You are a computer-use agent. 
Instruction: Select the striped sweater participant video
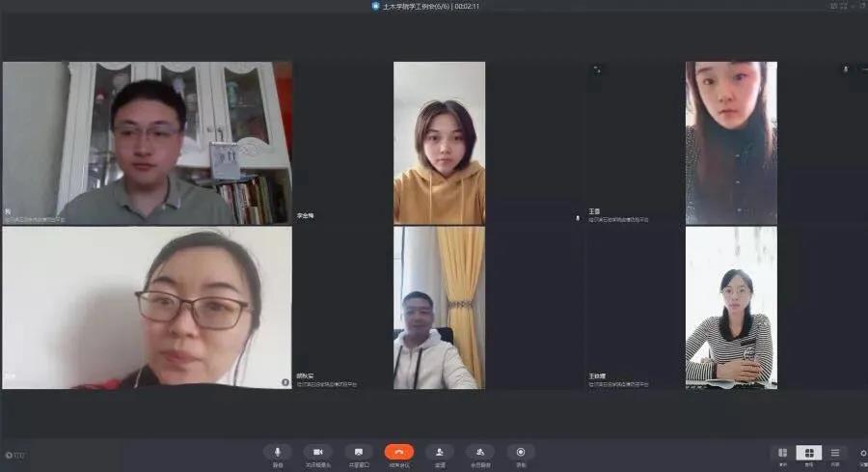(x=730, y=308)
